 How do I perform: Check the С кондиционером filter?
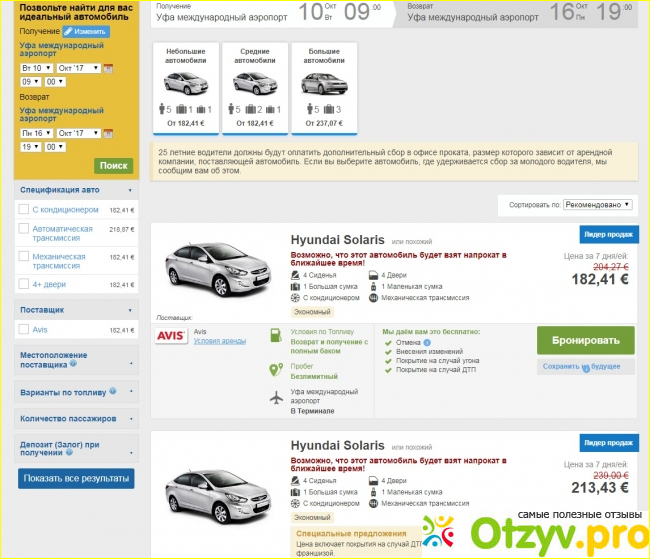pyautogui.click(x=24, y=210)
